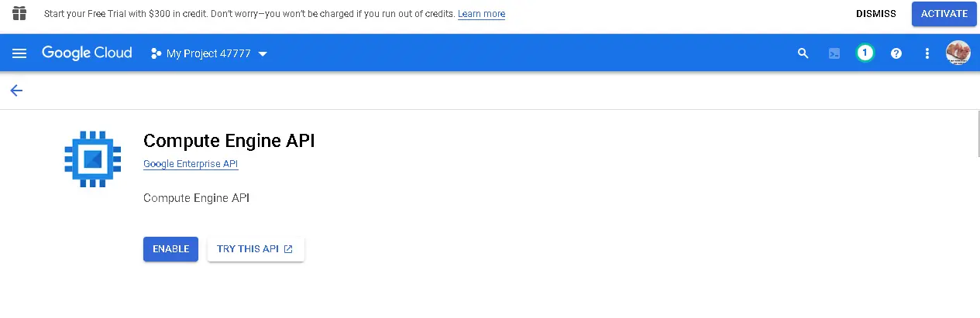Open the help question mark icon
Screen dimensions: 980x318
coord(896,53)
